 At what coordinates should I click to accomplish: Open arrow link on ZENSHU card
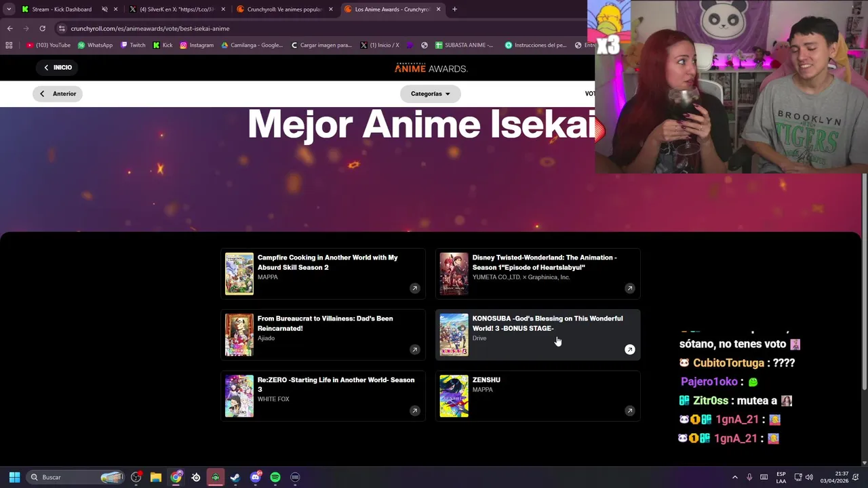[629, 411]
